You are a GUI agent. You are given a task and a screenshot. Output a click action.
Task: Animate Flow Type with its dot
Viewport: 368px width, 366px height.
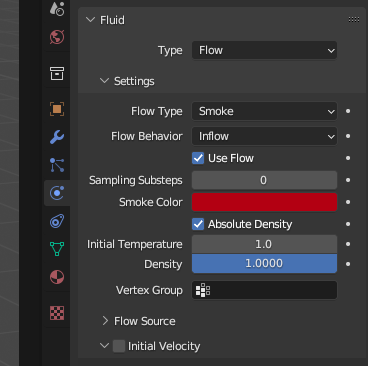(x=348, y=111)
